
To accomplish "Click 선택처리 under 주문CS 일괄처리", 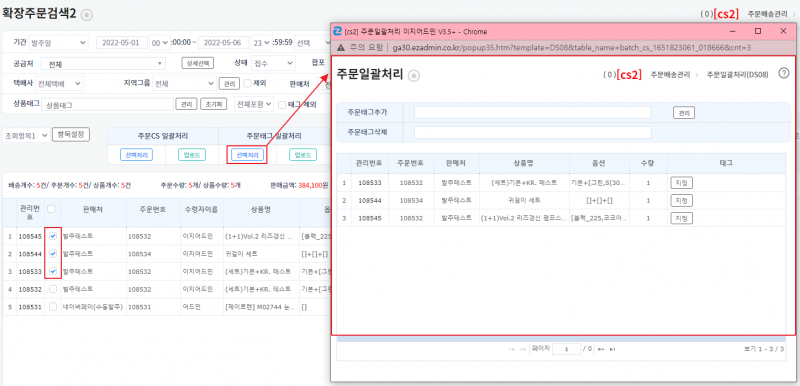I will pyautogui.click(x=136, y=155).
